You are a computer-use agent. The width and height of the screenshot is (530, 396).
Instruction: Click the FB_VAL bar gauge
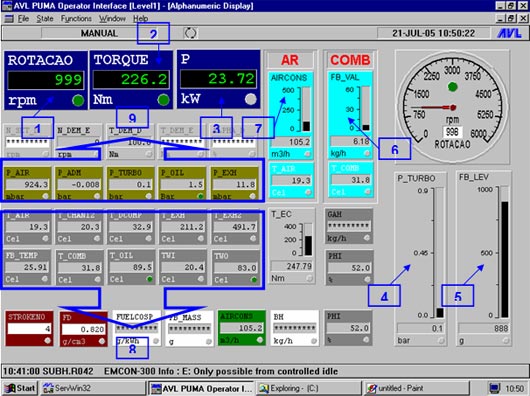tap(365, 108)
